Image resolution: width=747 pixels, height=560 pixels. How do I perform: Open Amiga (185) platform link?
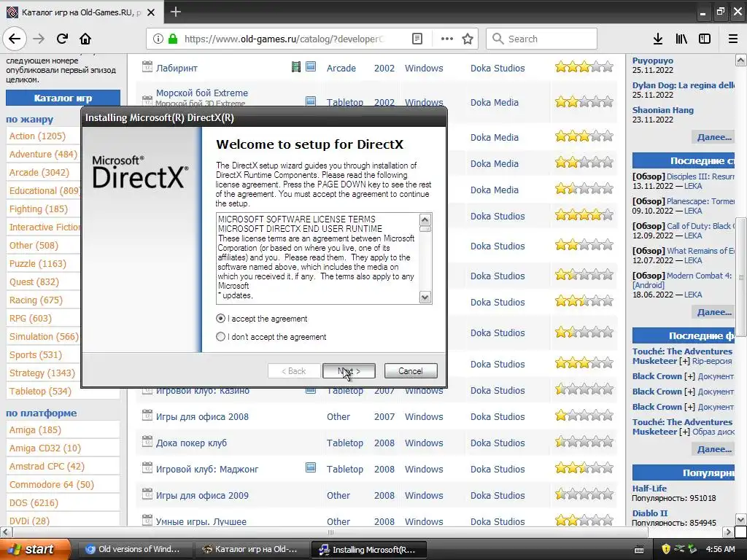tap(35, 430)
